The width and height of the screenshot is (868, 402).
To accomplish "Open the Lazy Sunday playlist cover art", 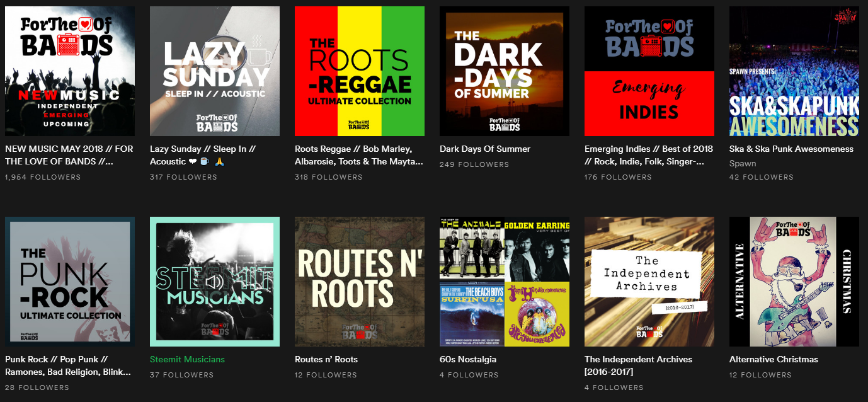I will coord(215,71).
